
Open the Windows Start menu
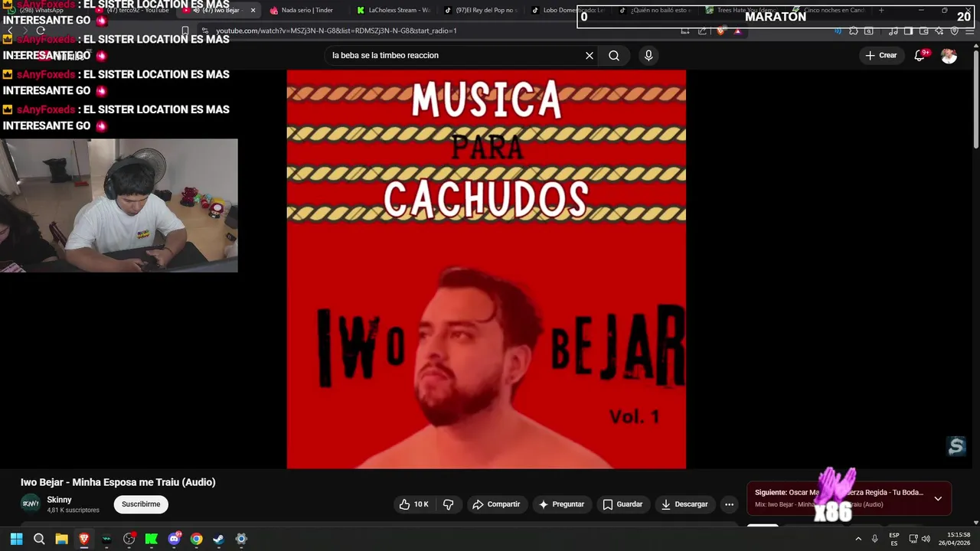(x=16, y=539)
